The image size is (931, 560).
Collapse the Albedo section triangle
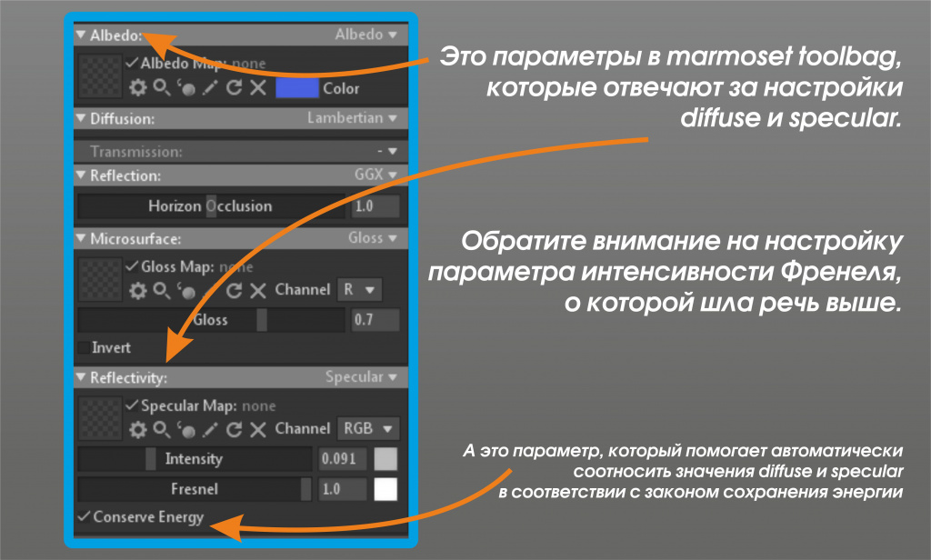click(81, 35)
